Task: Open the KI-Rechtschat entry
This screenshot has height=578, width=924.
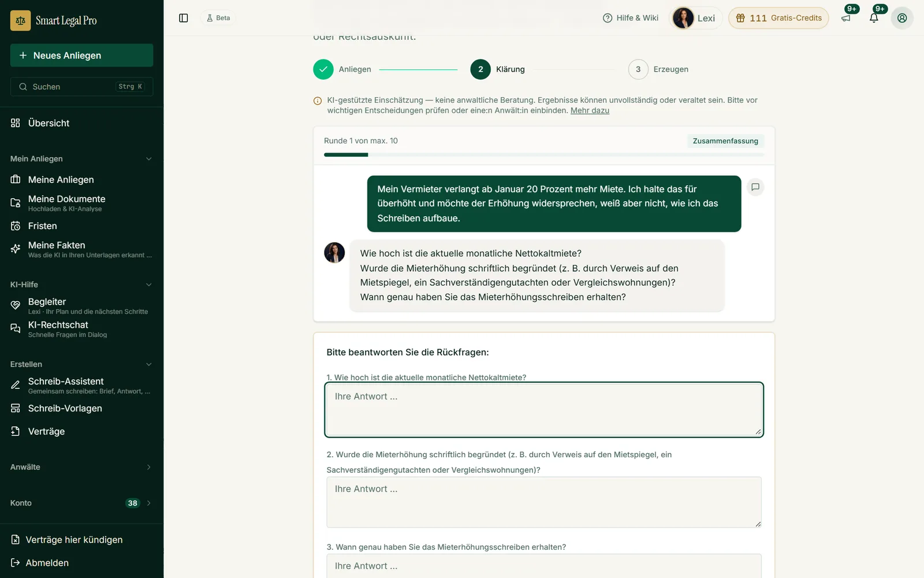Action: [81, 329]
